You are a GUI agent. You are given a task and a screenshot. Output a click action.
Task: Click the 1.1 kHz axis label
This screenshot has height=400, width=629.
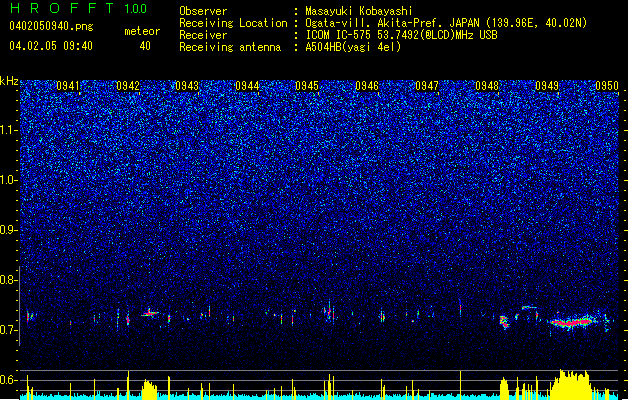(x=9, y=130)
